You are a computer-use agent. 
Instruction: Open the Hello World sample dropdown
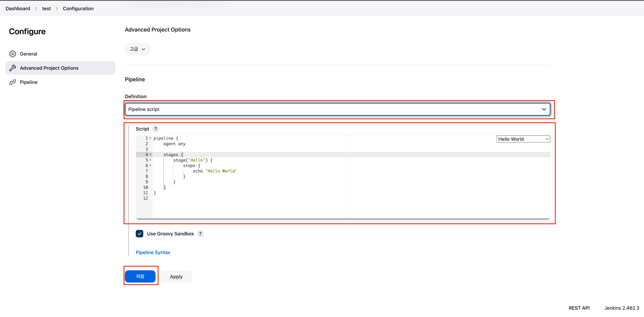(x=523, y=139)
